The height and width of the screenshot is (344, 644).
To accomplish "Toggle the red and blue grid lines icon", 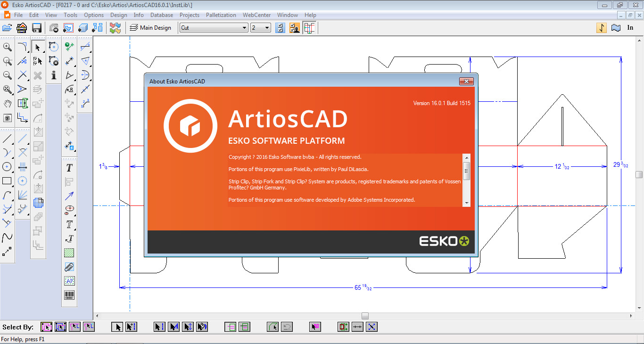I will click(310, 28).
